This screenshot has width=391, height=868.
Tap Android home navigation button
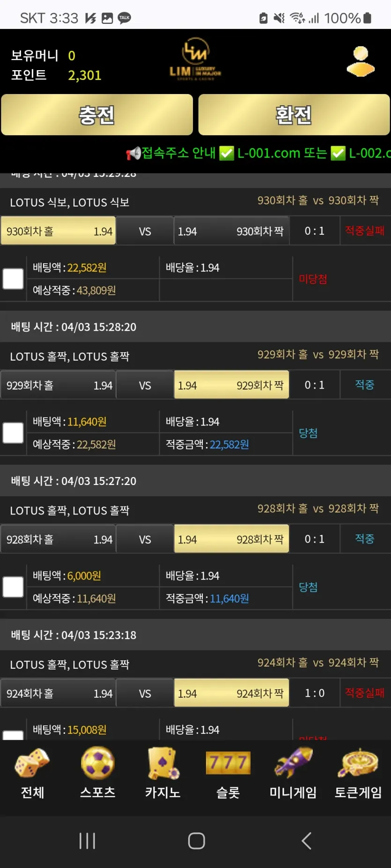pos(196,840)
